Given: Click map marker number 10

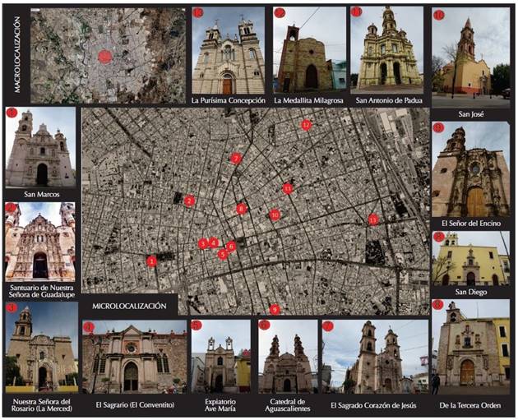Looking at the screenshot, I should coord(275,215).
